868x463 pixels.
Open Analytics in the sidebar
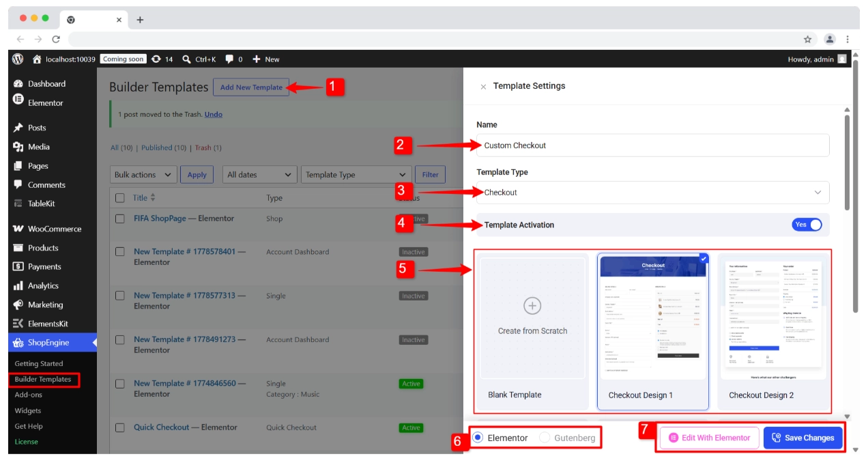[43, 286]
